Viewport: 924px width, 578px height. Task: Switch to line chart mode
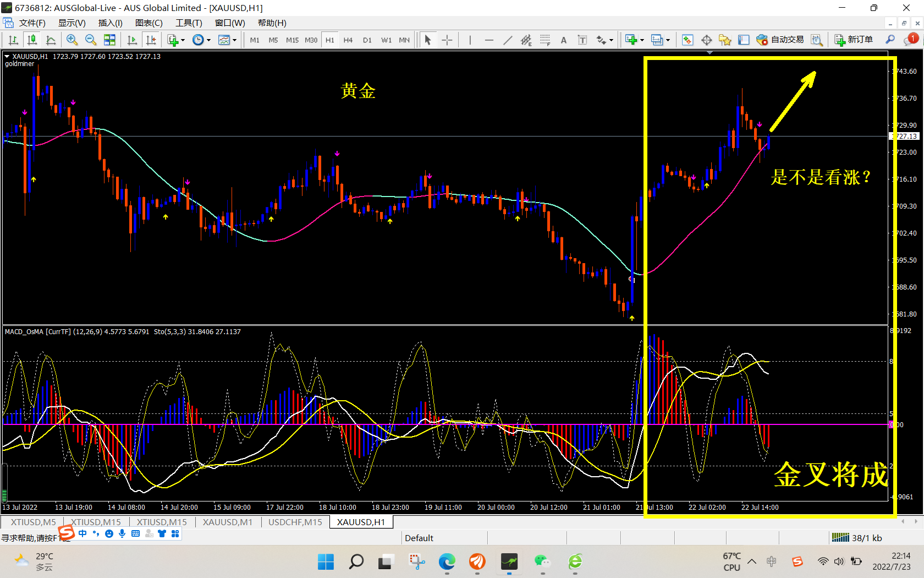[x=51, y=40]
